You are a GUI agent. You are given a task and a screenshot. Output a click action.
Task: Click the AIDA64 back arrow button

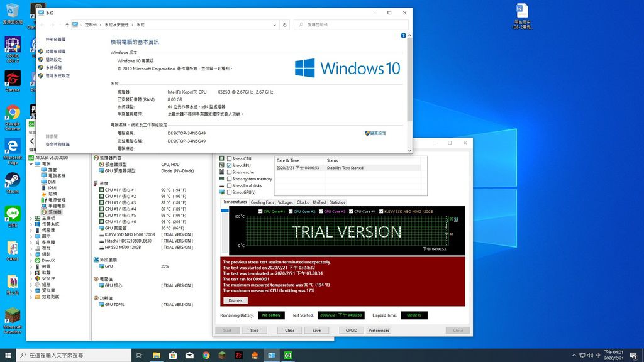32,141
